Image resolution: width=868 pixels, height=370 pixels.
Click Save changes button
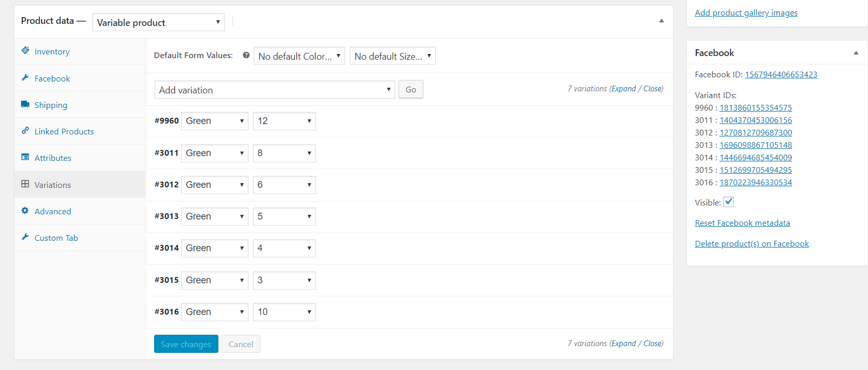186,344
